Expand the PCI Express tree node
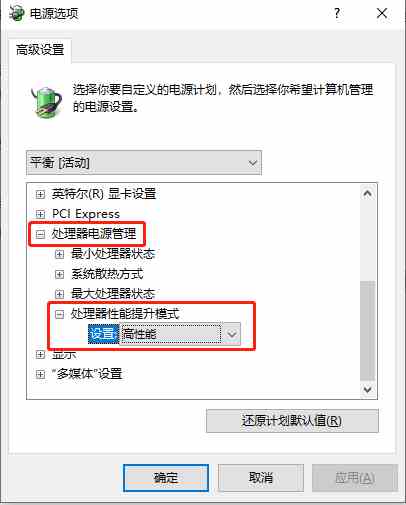 click(x=40, y=214)
